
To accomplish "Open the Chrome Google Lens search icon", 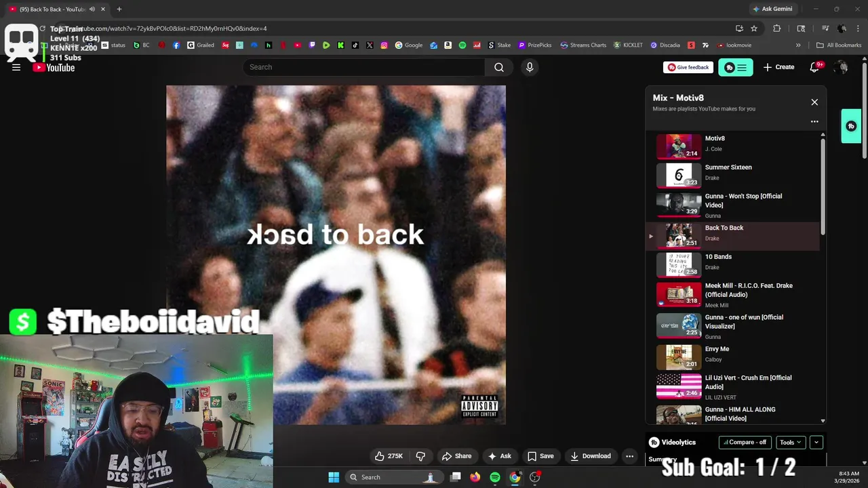I will pos(801,28).
